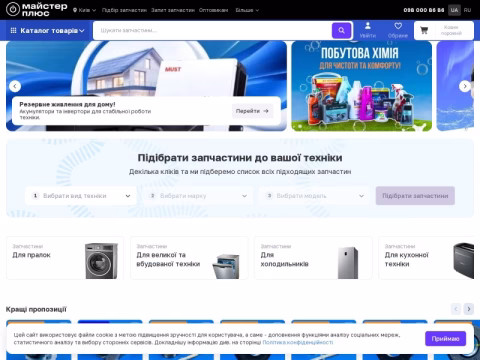Switch language to UA

pos(454,10)
